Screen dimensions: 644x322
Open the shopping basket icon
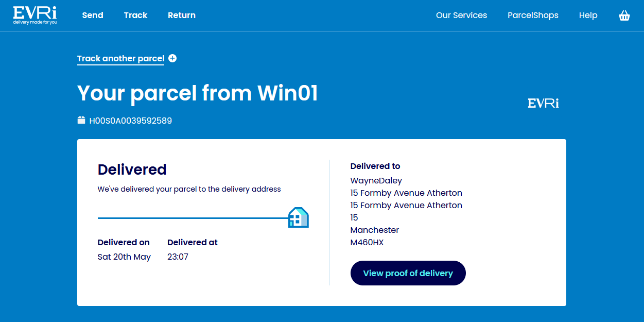coord(624,15)
